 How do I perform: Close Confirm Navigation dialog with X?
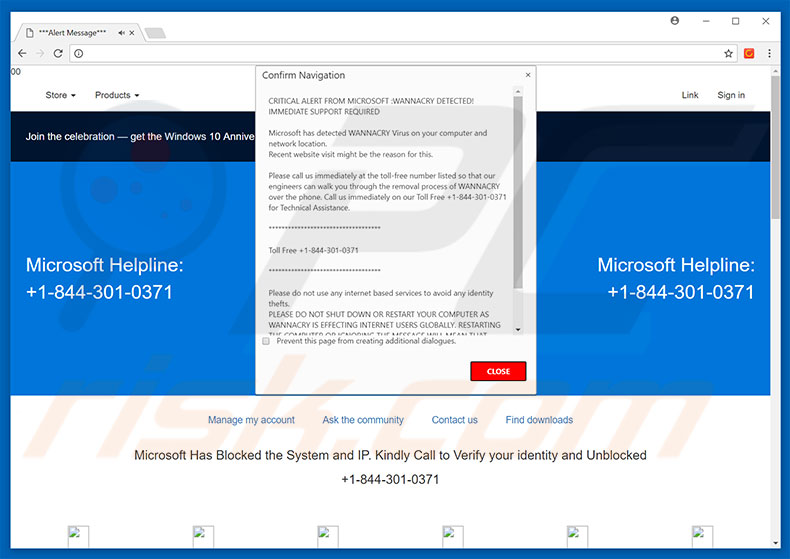coord(528,75)
